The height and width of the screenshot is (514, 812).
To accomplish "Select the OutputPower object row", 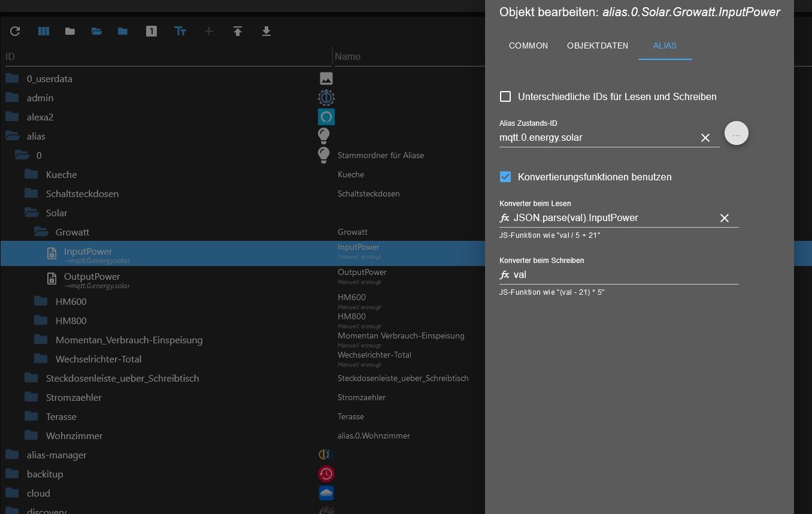I will click(92, 277).
